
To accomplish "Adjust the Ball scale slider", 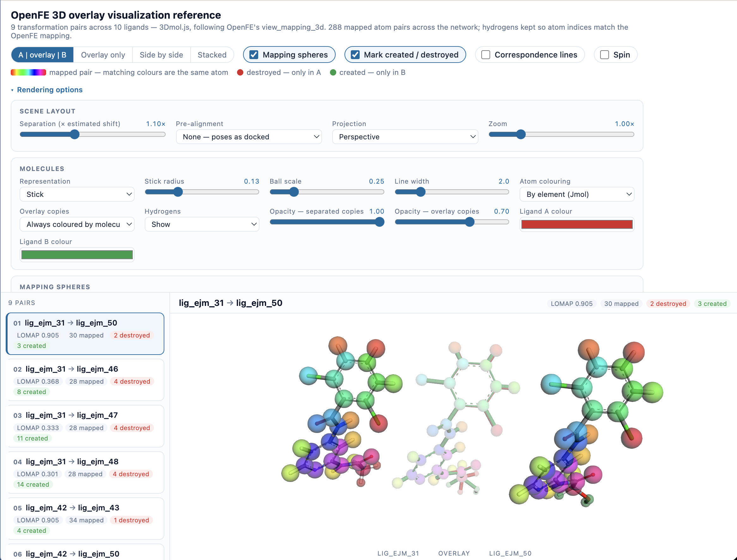I will (327, 192).
